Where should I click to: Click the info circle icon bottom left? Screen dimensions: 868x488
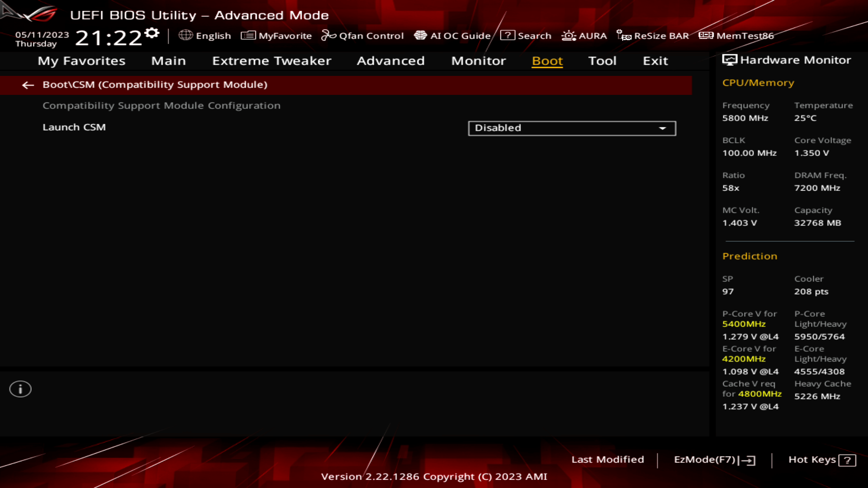(20, 389)
